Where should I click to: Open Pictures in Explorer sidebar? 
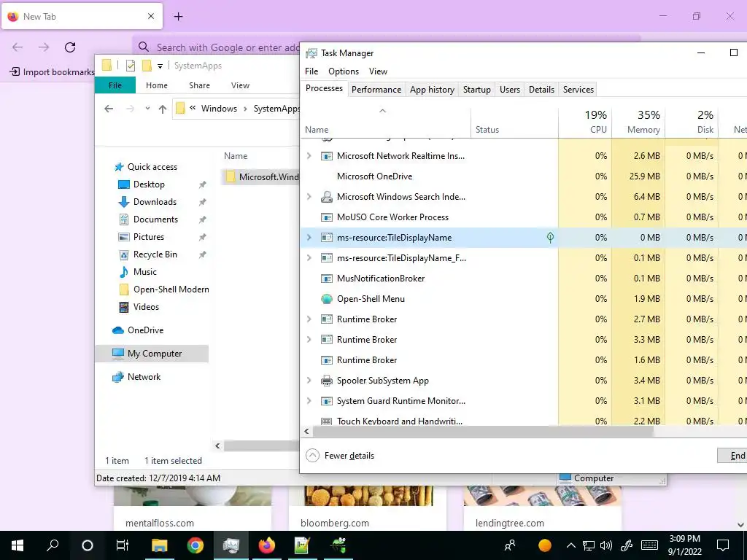(149, 237)
